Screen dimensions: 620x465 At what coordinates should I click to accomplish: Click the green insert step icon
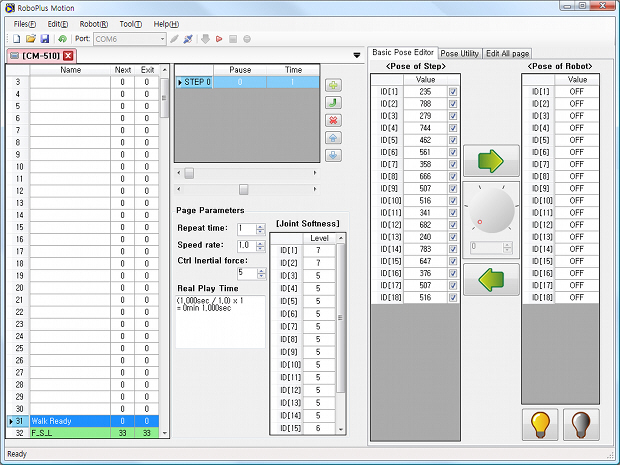point(333,103)
